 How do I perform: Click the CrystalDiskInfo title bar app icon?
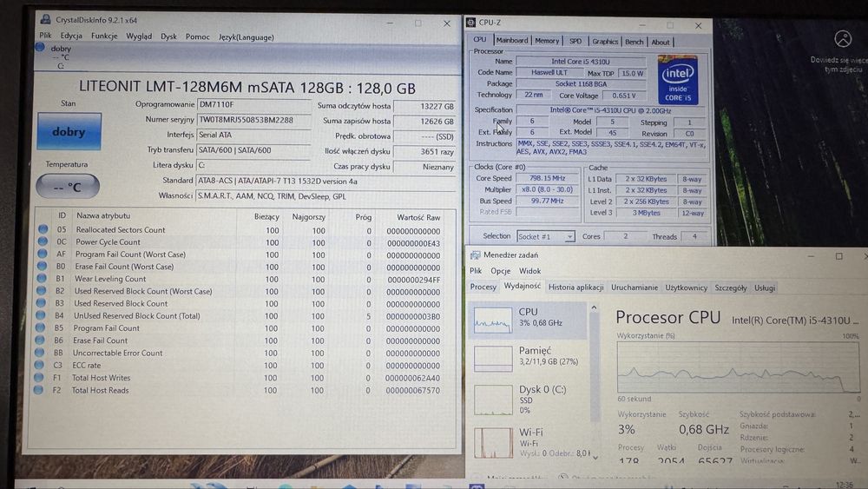pos(45,19)
